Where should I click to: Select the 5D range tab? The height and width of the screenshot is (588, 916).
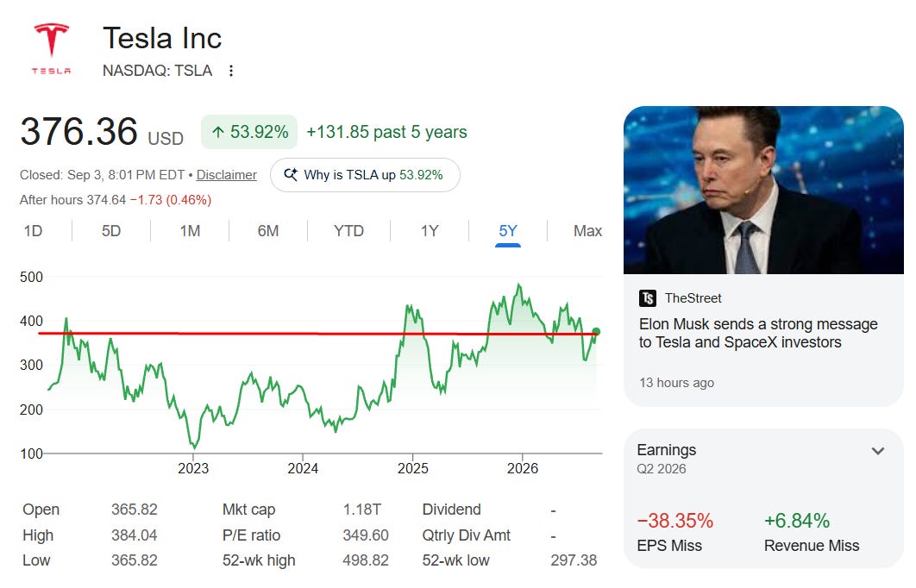coord(111,231)
